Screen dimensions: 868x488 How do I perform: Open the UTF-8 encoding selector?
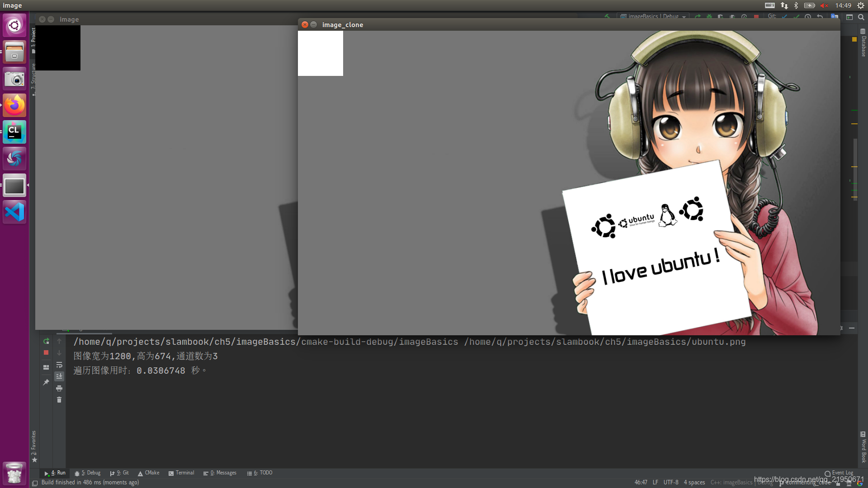click(671, 483)
